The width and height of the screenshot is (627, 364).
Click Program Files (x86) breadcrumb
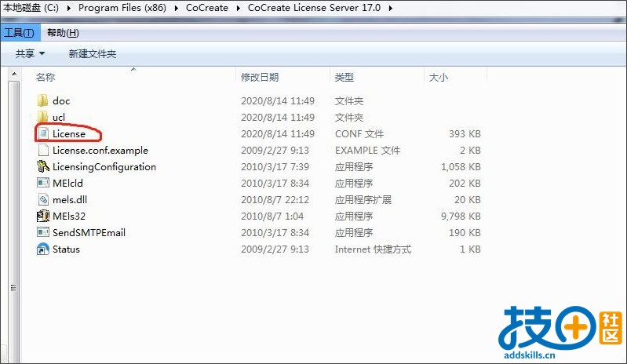pos(122,8)
